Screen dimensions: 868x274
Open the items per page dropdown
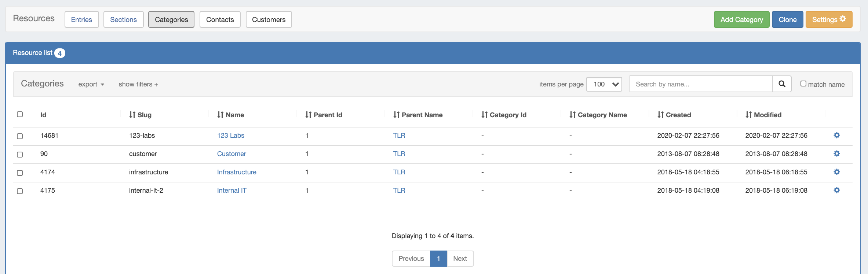tap(604, 84)
